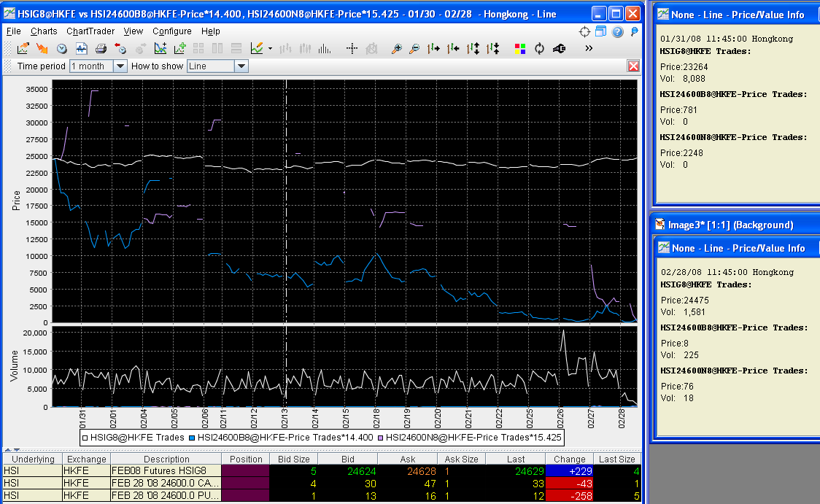Click the blue pin icon
Viewport: 820px width, 504px height.
[635, 31]
